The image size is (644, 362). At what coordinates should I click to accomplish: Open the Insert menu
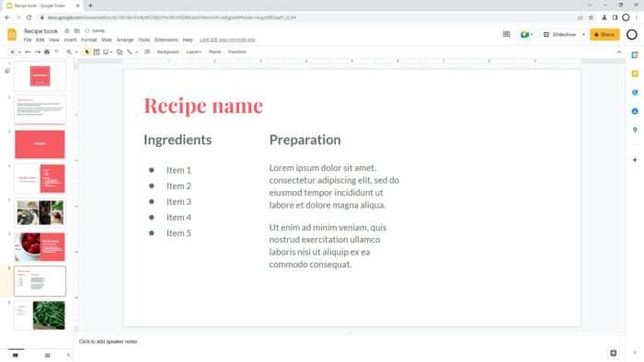coord(70,40)
